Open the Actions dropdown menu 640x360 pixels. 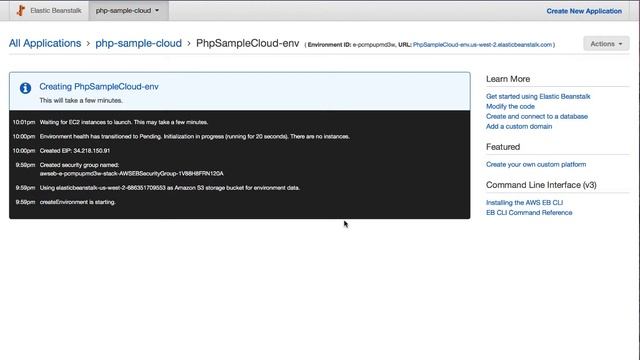pos(606,44)
